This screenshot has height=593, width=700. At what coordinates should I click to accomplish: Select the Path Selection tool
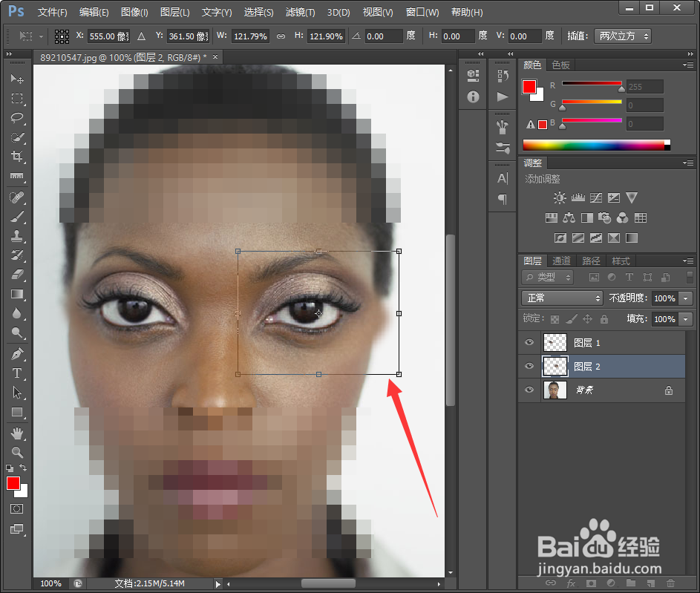coord(17,393)
